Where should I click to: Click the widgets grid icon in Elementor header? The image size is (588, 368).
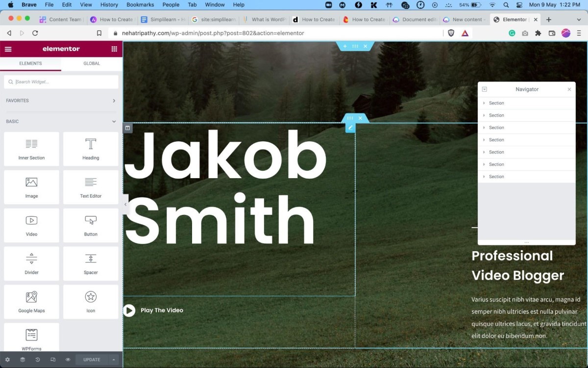click(114, 49)
